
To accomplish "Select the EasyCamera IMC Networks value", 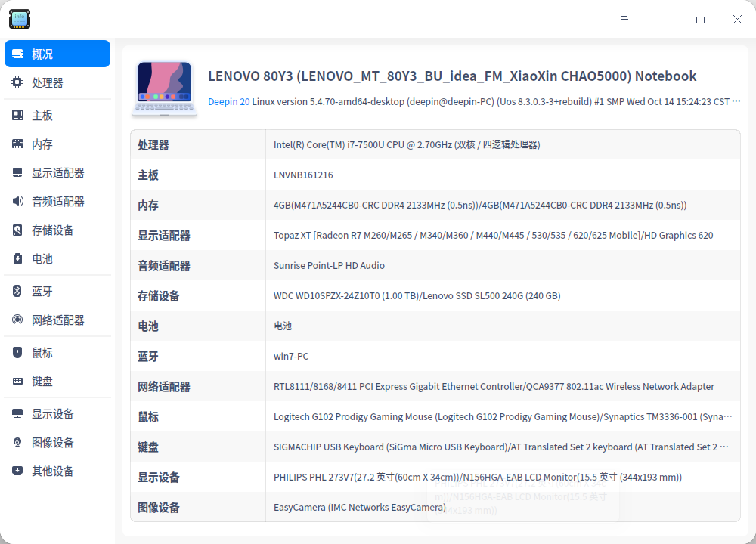I will pos(360,508).
